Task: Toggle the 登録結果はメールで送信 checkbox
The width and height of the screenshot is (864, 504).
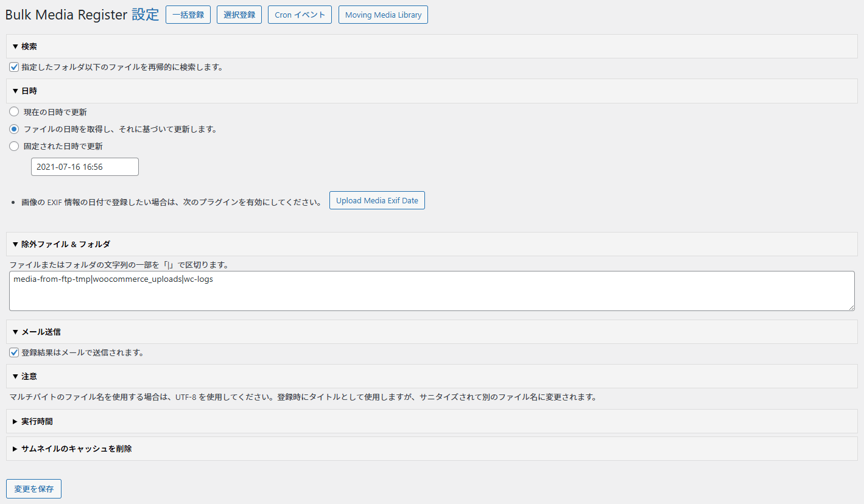Action: pos(14,352)
